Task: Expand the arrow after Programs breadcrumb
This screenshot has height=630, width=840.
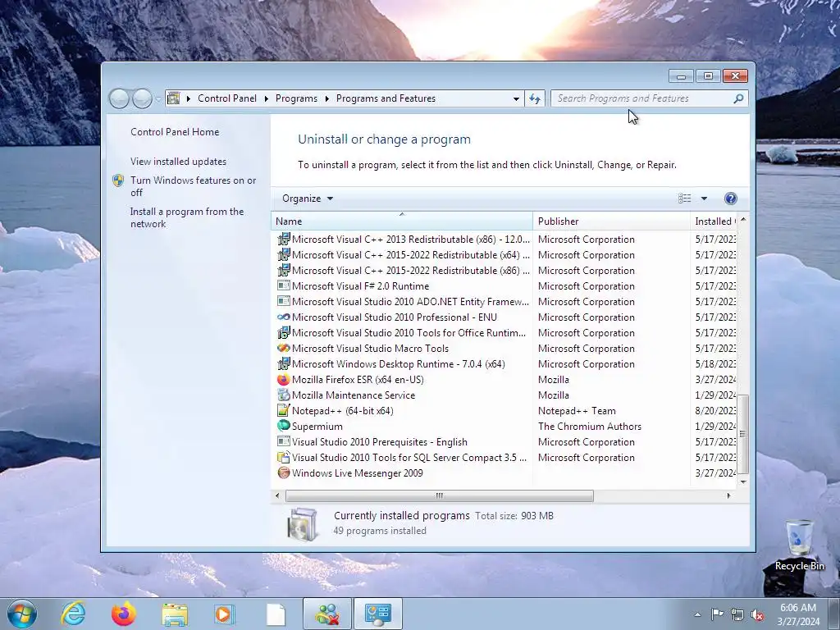Action: (x=326, y=98)
